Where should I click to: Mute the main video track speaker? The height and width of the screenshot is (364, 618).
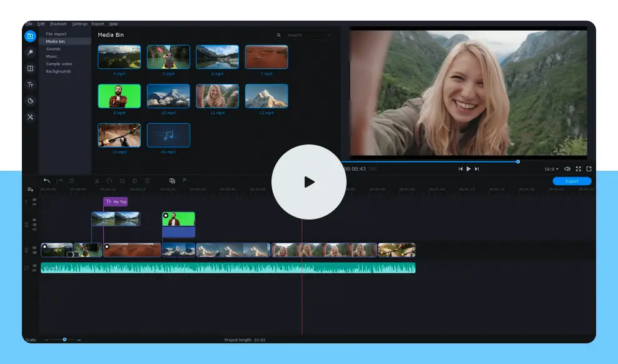click(34, 252)
